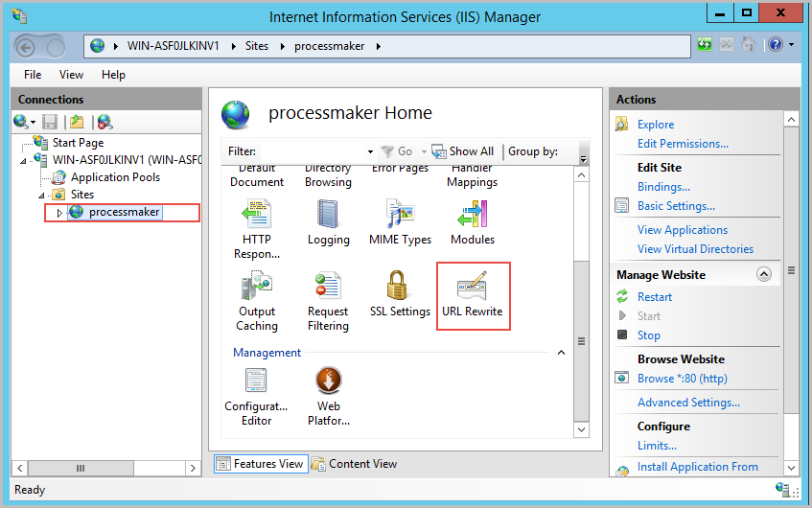Expand the processmaker site node
Screen dimensions: 812x508
59,213
